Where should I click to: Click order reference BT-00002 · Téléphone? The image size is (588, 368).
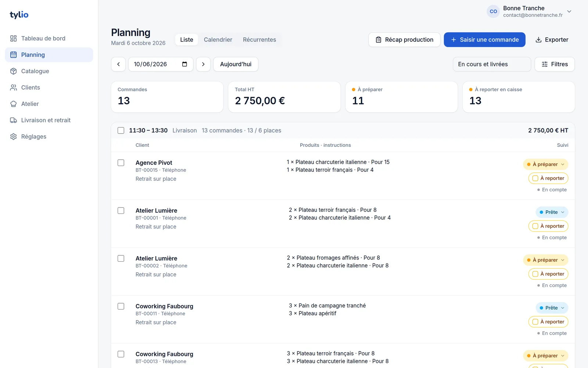point(161,266)
